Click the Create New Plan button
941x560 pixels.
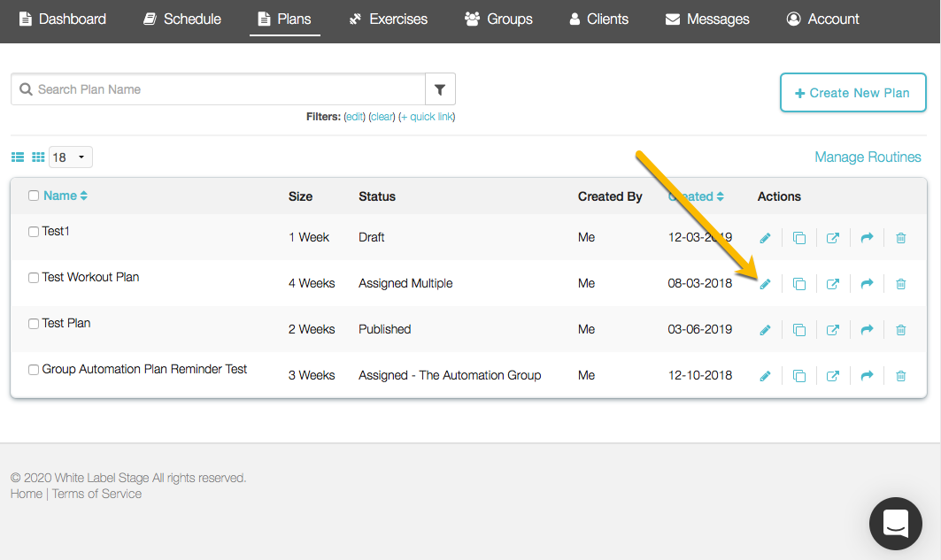(852, 93)
